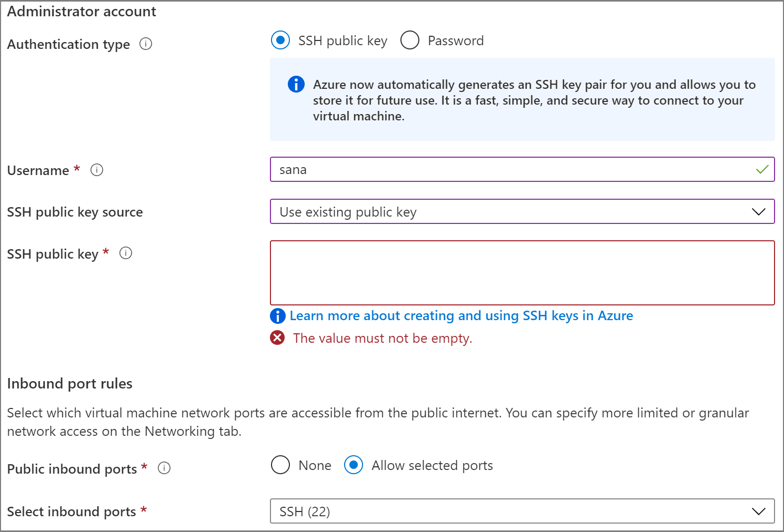Enable Allow selected ports
784x532 pixels.
(354, 465)
